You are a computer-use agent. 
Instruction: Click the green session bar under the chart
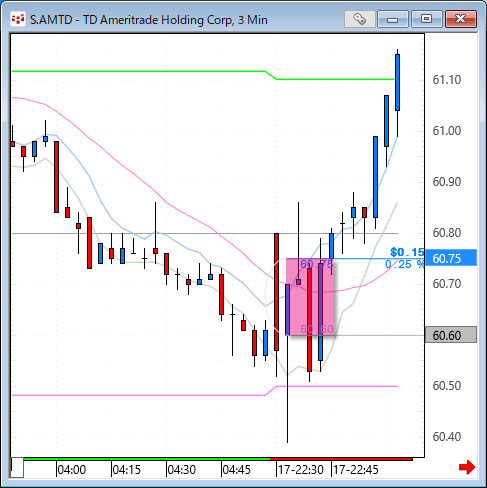[147, 459]
